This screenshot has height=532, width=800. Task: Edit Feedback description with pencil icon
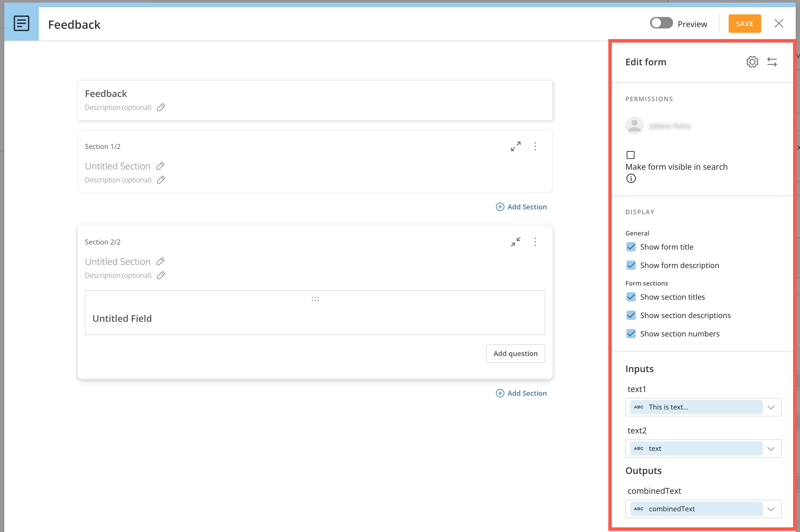[x=161, y=107]
